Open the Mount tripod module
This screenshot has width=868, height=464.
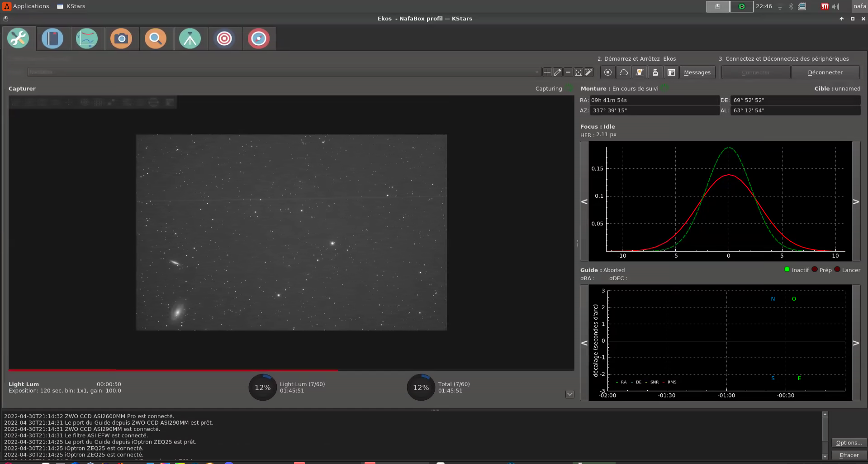pos(190,38)
